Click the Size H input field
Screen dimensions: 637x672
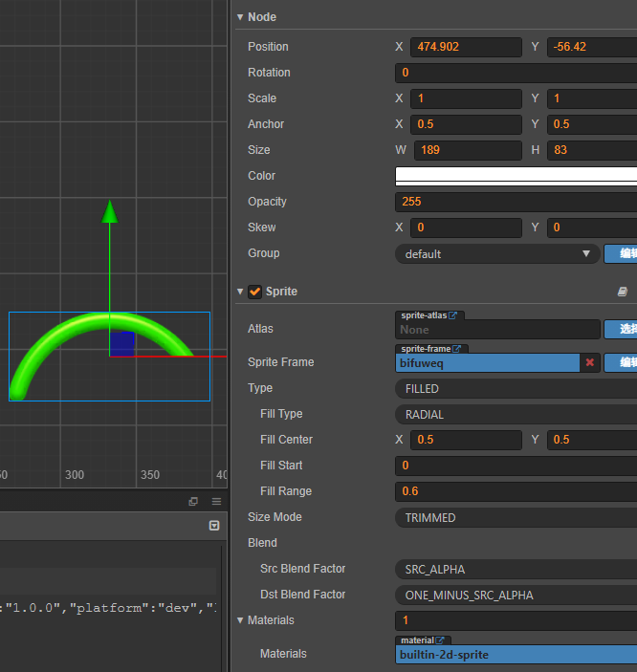click(x=592, y=150)
